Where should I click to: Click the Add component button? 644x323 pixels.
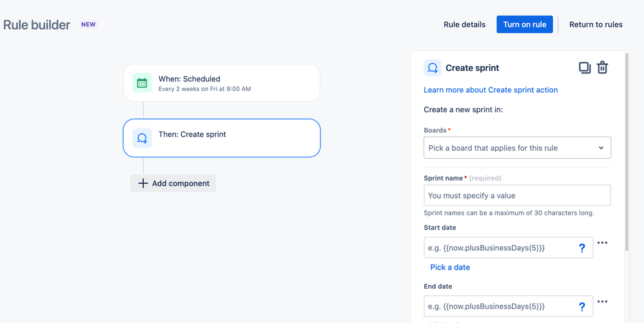click(173, 183)
